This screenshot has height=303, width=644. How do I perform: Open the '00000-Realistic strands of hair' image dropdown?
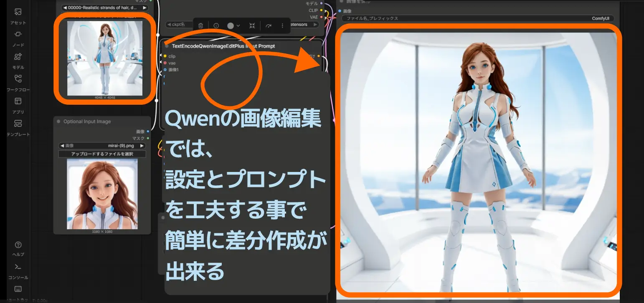point(104,8)
